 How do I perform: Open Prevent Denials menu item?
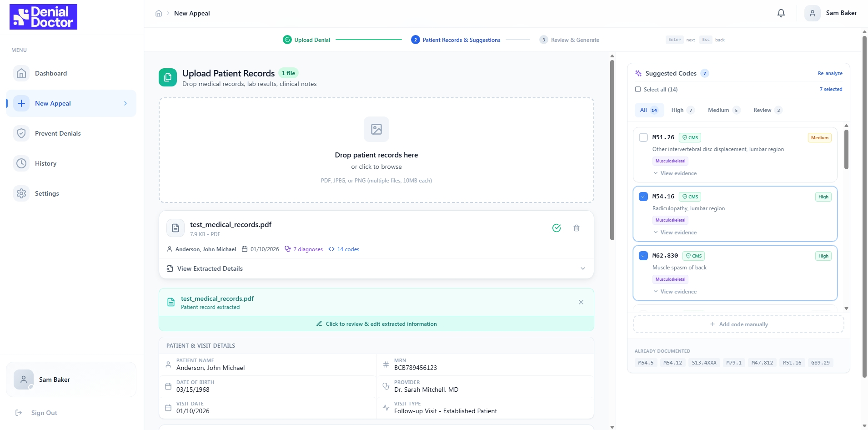pyautogui.click(x=71, y=133)
